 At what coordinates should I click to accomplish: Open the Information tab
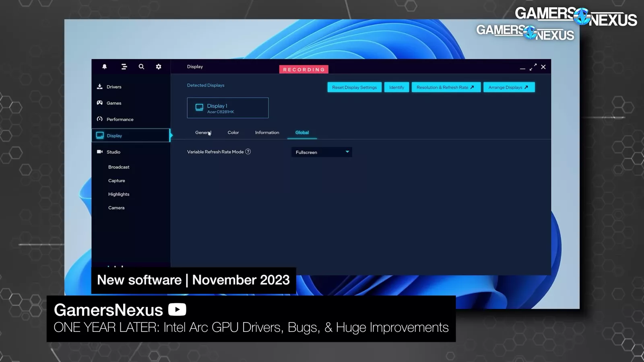pyautogui.click(x=267, y=133)
